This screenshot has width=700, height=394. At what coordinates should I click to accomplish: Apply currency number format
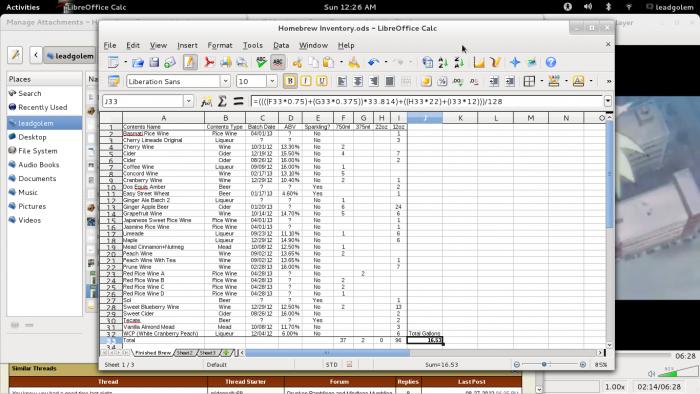click(426, 81)
